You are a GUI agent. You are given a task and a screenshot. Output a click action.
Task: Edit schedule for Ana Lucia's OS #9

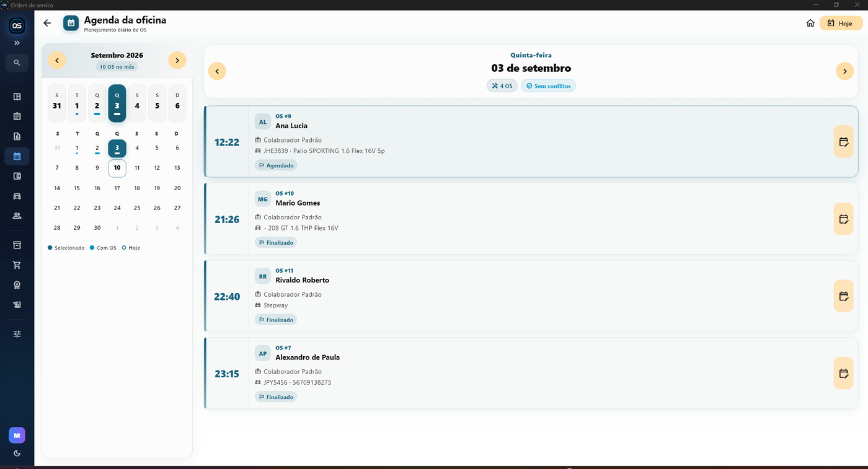(843, 142)
